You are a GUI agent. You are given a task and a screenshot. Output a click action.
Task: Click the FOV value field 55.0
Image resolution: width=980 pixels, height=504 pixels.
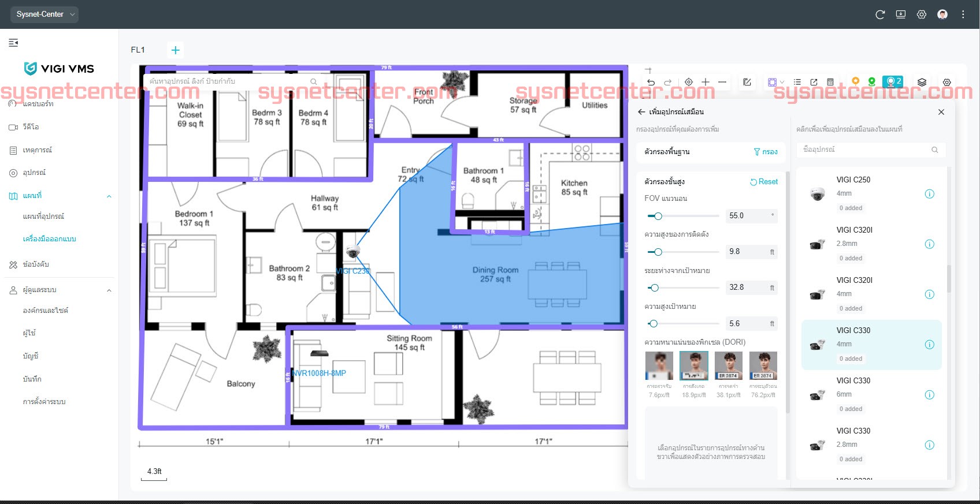[x=751, y=216]
